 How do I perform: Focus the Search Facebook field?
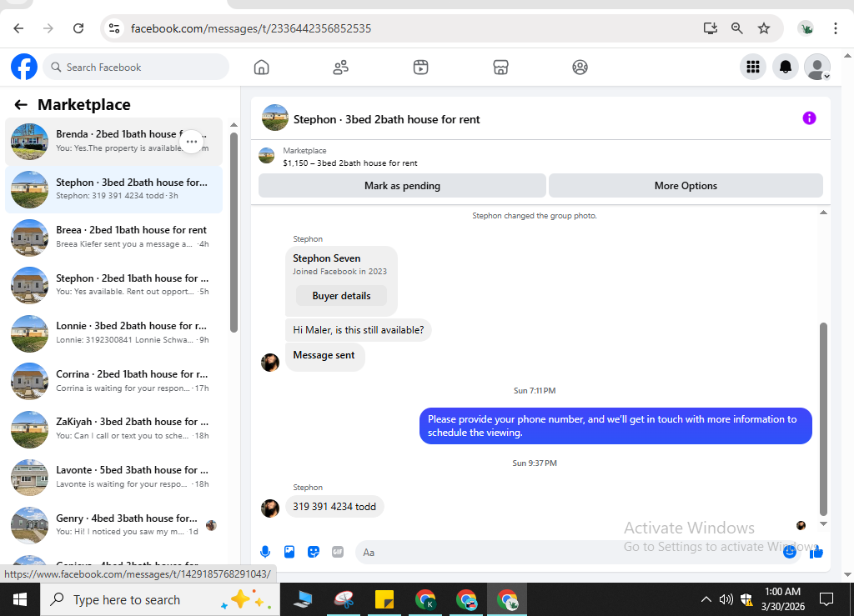click(x=136, y=67)
